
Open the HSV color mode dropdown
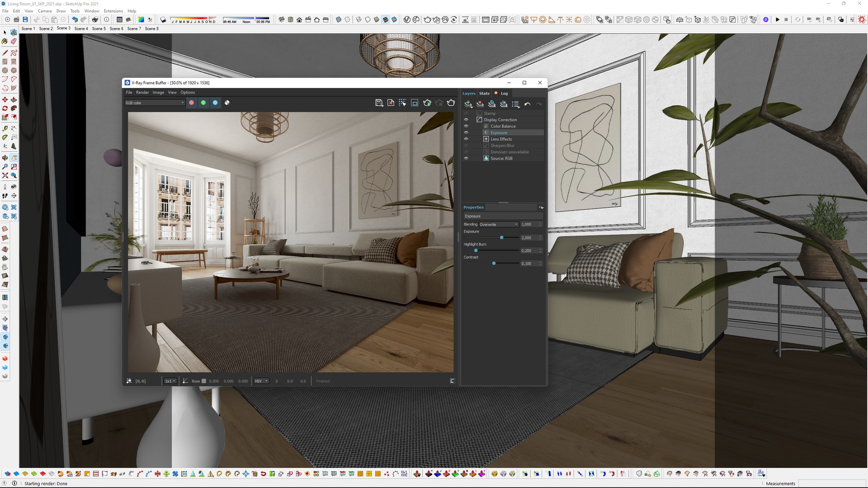point(261,381)
